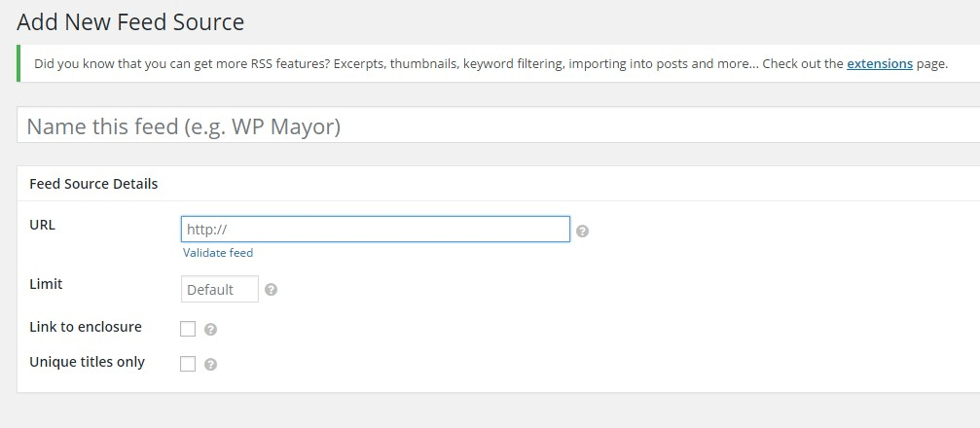Image resolution: width=980 pixels, height=428 pixels.
Task: Click the help icon next to URL field
Action: pyautogui.click(x=582, y=232)
